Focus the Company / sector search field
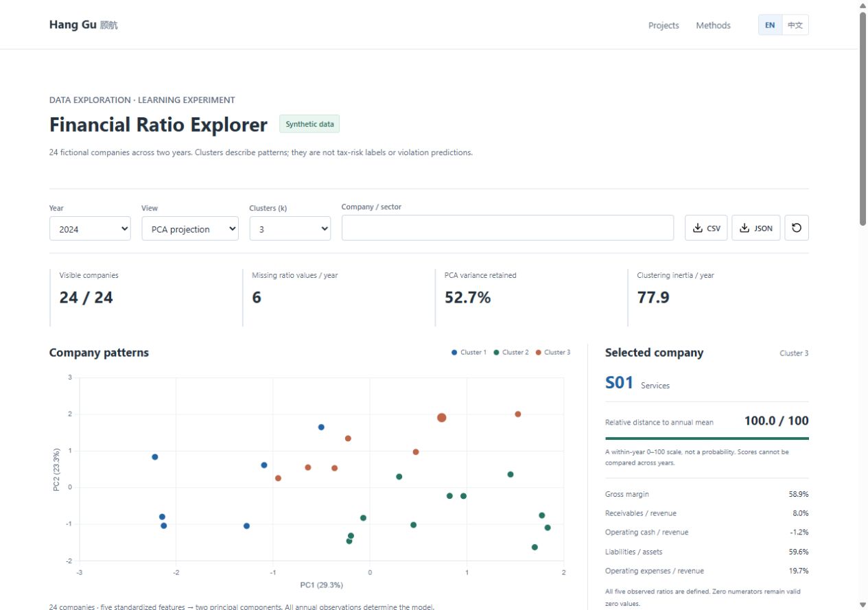868x610 pixels. click(508, 228)
